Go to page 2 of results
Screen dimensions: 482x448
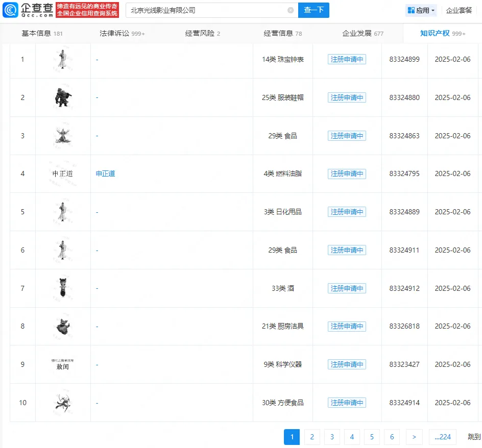[312, 437]
